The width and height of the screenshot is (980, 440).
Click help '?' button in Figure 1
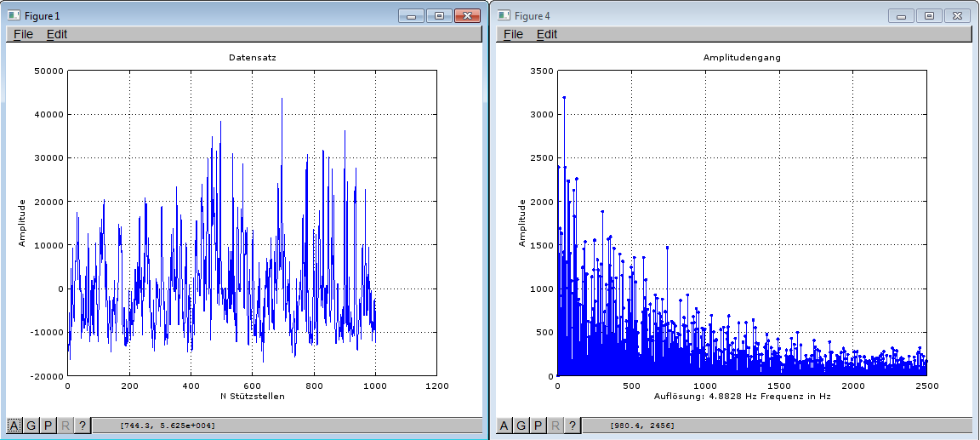pos(83,426)
